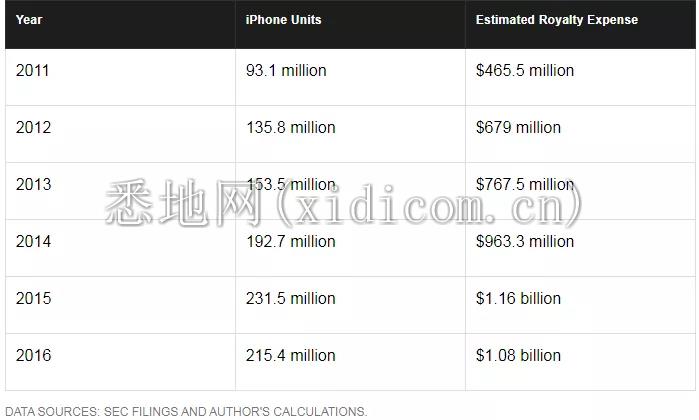Click the 192.7 million units cell
Viewport: 699px width, 420px height.
coord(350,248)
